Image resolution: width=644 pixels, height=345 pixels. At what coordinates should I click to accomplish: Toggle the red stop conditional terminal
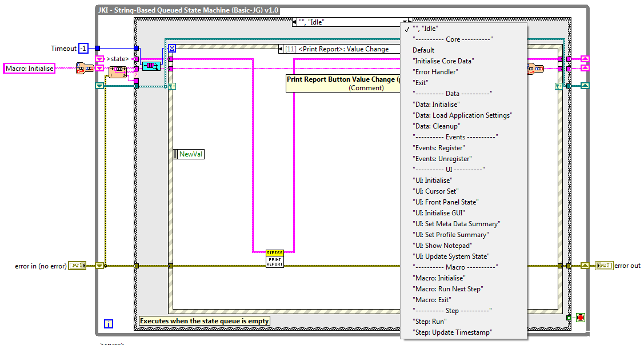pyautogui.click(x=581, y=318)
